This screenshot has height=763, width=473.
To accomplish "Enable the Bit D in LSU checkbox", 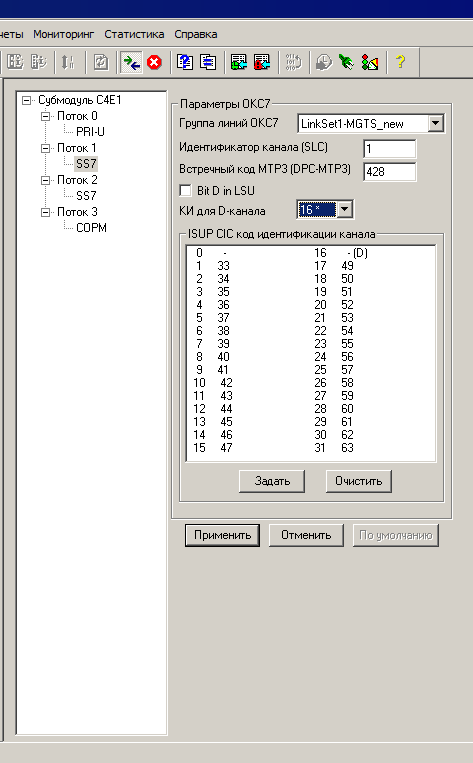I will (185, 190).
